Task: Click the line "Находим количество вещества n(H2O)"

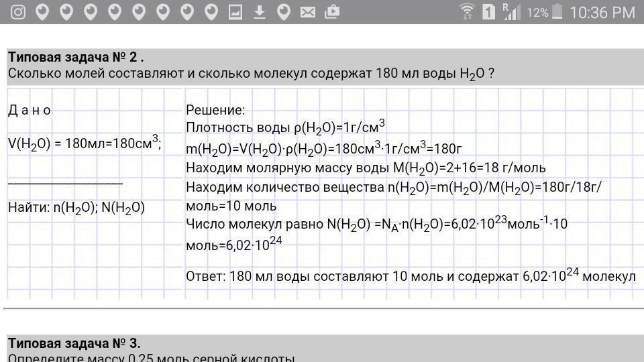Action: 394,188
